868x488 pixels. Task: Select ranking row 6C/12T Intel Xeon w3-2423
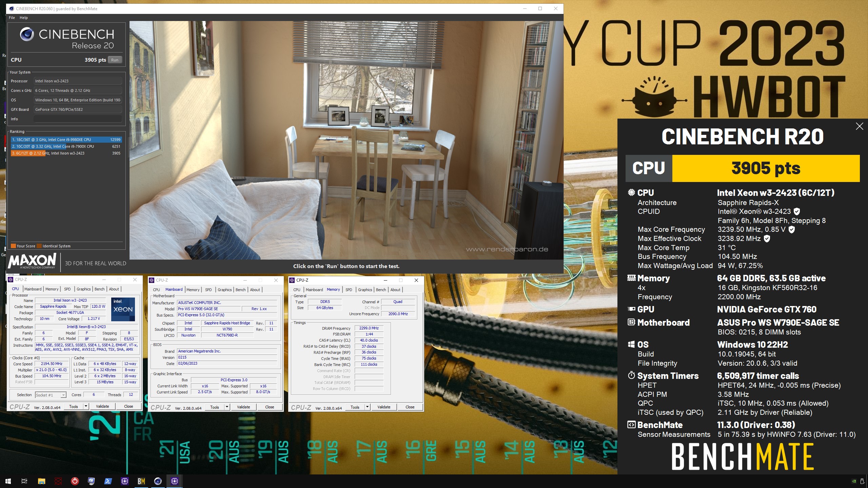pos(66,153)
